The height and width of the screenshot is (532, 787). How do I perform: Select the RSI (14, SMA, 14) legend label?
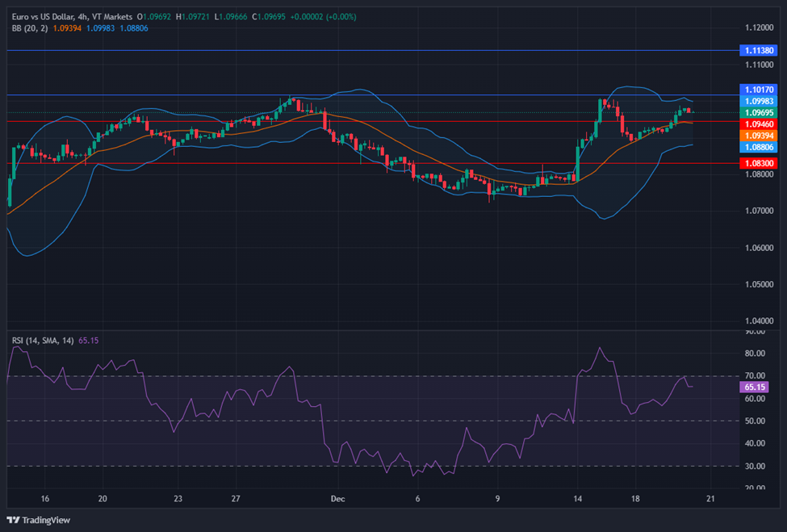pos(42,341)
